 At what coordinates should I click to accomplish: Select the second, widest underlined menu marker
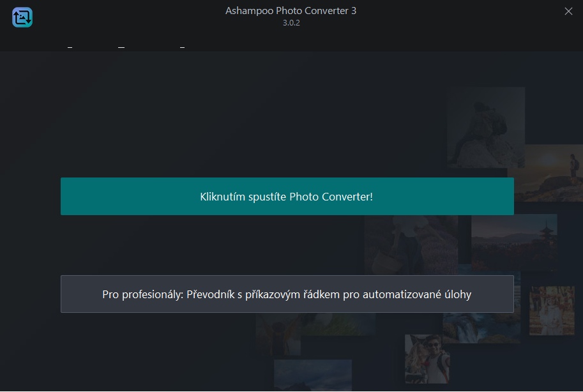121,47
